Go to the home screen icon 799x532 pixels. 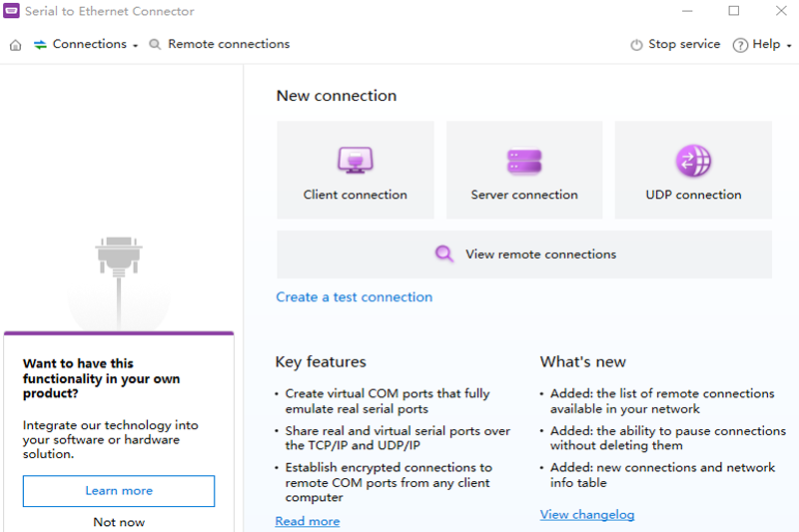click(16, 45)
